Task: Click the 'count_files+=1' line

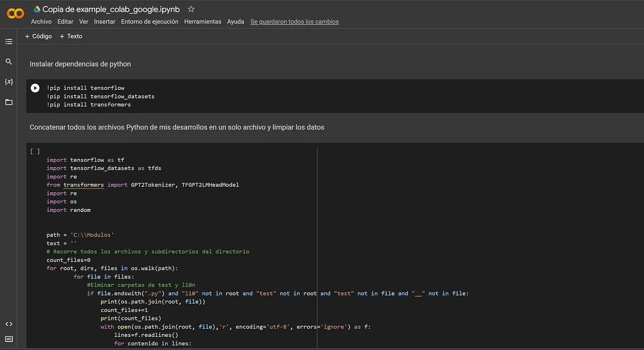Action: 124,310
